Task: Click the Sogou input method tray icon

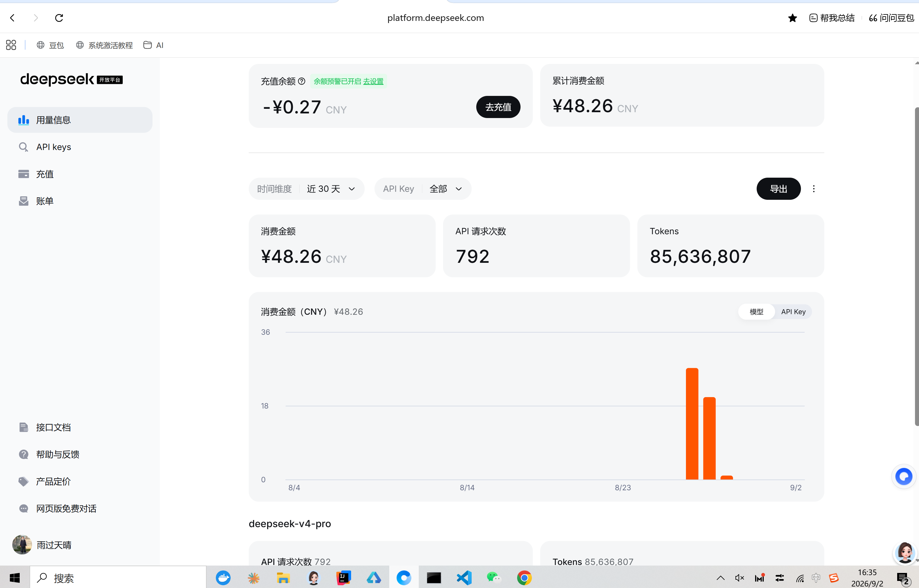Action: 834,578
